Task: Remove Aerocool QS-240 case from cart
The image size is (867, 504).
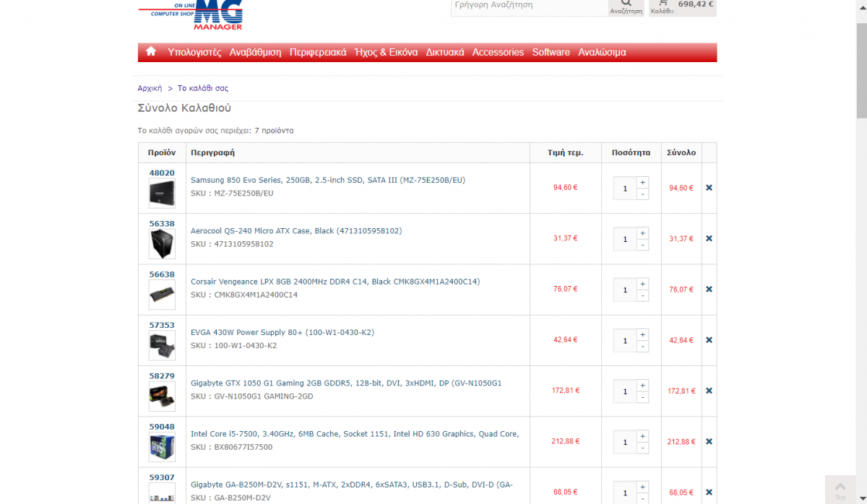Action: [709, 238]
